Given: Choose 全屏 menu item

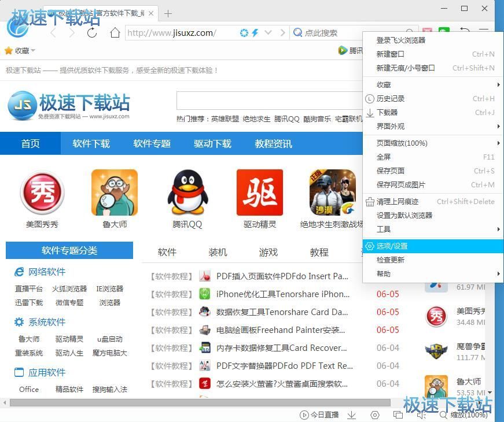Looking at the screenshot, I should click(433, 157).
